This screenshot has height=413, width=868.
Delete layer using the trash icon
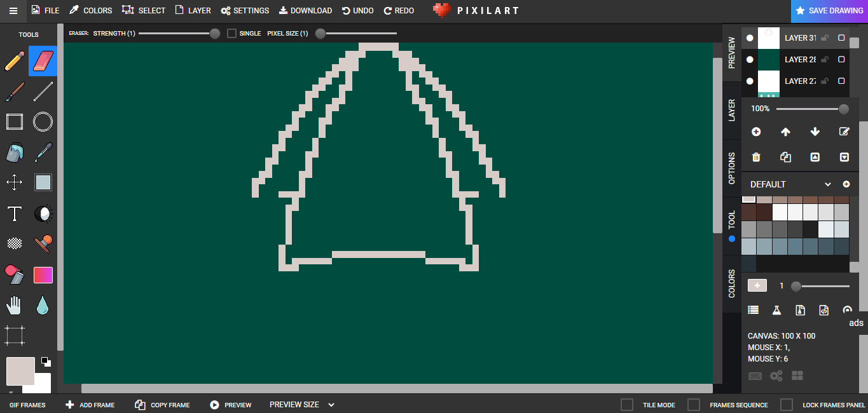coord(756,157)
